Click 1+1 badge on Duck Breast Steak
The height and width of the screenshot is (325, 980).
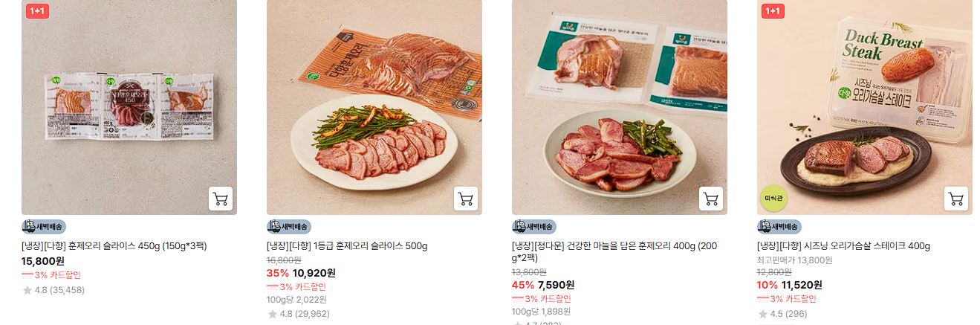[x=773, y=10]
